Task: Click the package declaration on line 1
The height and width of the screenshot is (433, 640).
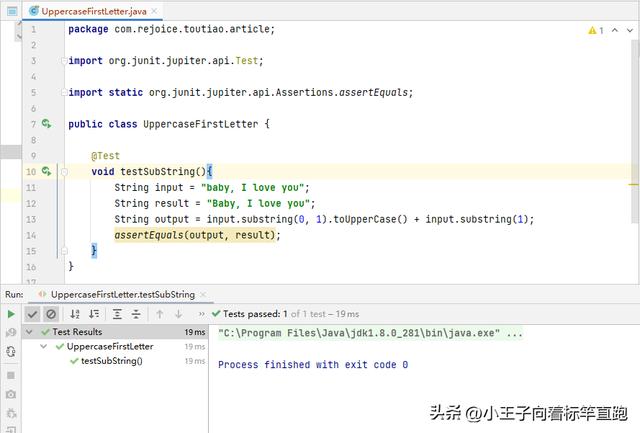Action: 171,29
